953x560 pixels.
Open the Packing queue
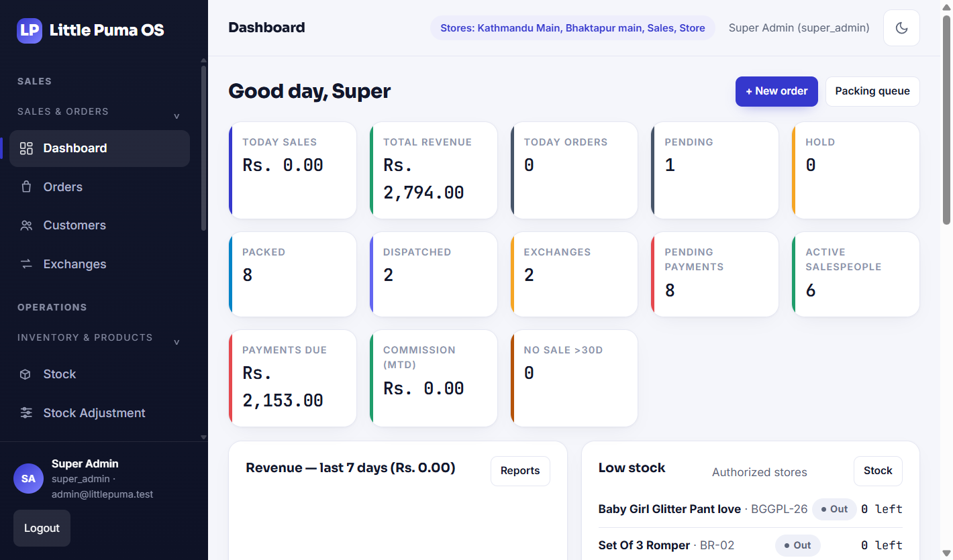[x=872, y=91]
